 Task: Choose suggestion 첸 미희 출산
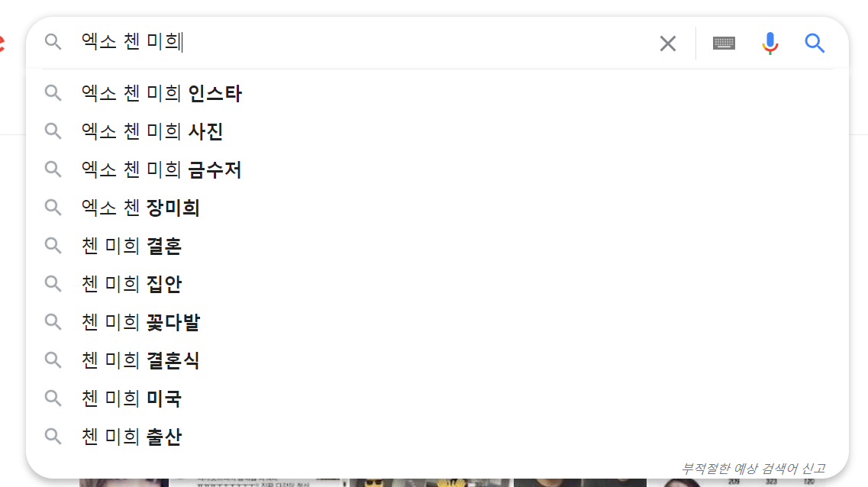[x=437, y=437]
